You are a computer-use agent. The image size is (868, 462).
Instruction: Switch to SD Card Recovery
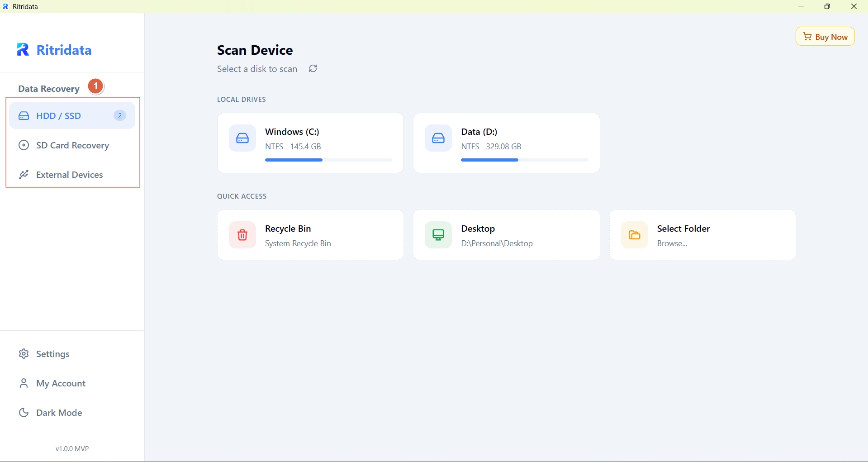pyautogui.click(x=72, y=145)
